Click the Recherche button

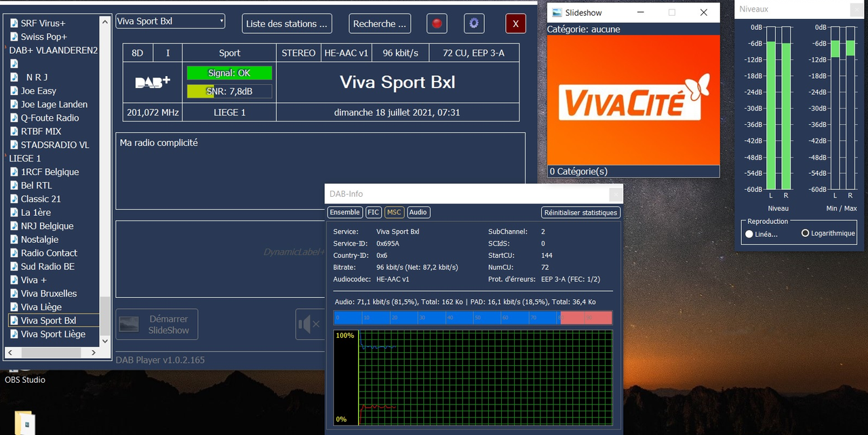click(380, 24)
